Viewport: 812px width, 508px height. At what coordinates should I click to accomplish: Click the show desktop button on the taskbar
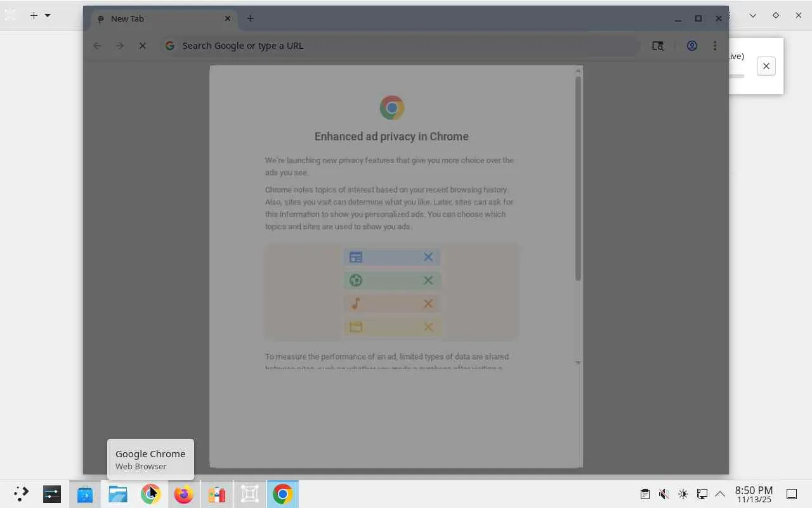(x=792, y=494)
